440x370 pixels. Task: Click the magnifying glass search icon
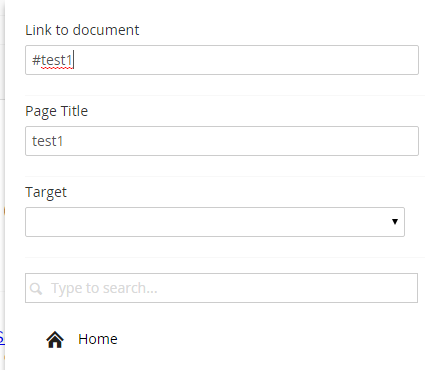(36, 288)
